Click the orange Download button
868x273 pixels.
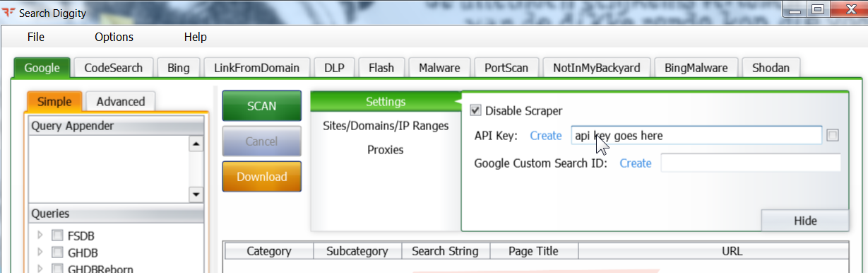(x=261, y=177)
